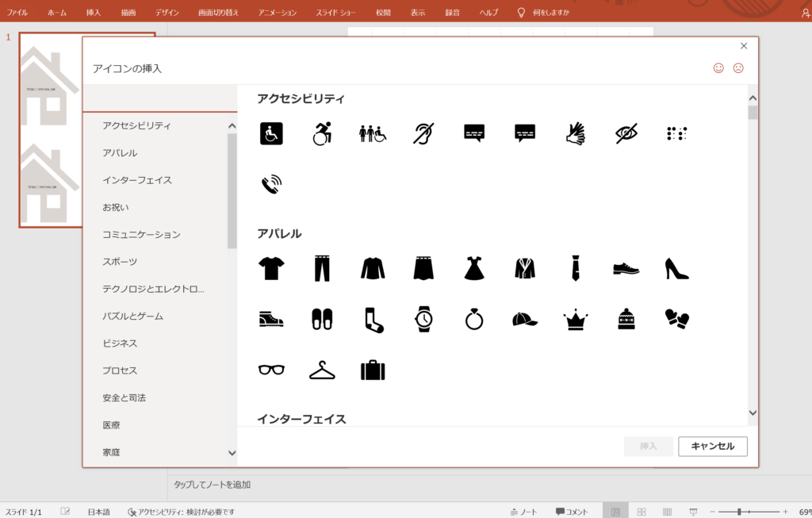The image size is (812, 518).
Task: Choose the T-shirt icon in Apparel
Action: point(271,269)
